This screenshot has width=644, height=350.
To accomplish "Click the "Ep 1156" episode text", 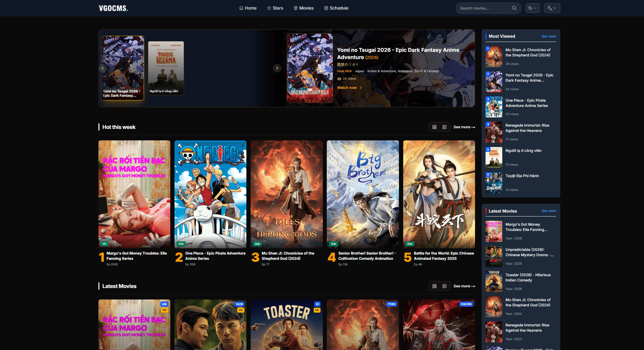I will point(190,264).
